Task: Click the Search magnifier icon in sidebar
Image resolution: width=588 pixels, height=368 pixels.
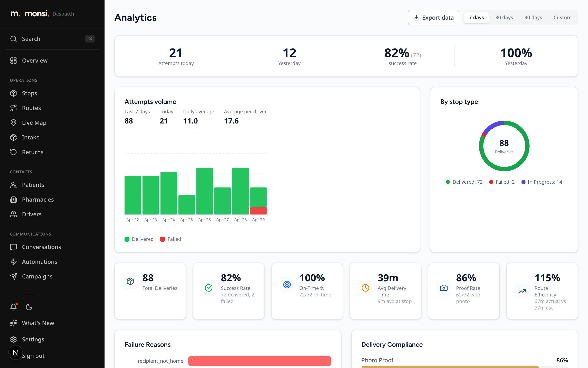Action: coord(14,39)
